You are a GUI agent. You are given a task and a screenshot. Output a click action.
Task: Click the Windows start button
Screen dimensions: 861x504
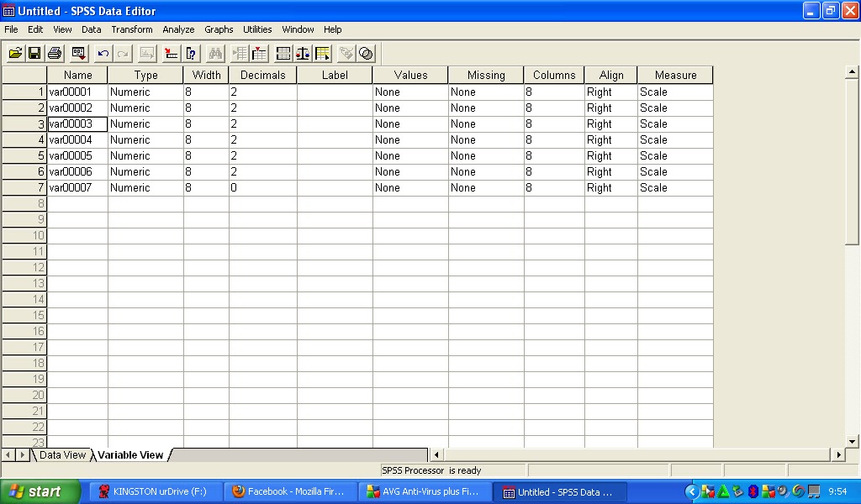pyautogui.click(x=40, y=491)
